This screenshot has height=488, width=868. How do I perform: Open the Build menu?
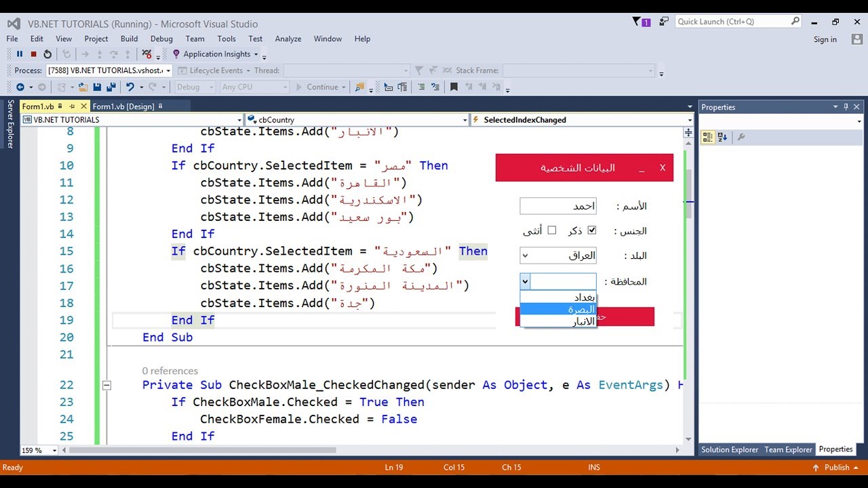pos(129,39)
